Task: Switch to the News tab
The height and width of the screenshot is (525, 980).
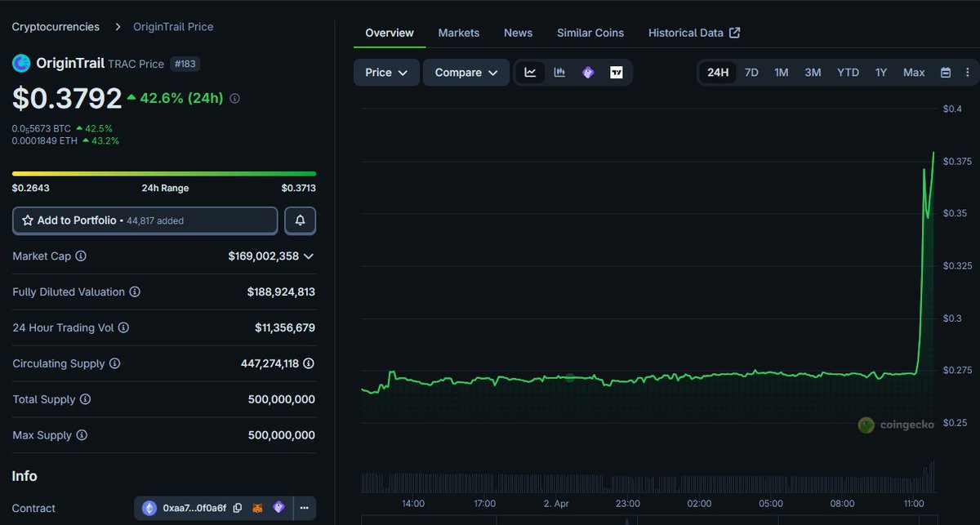Action: [518, 33]
